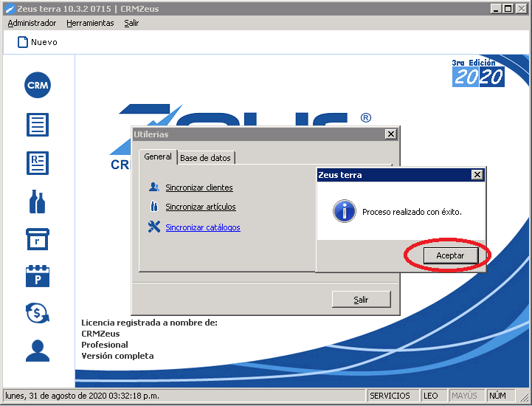532x406 pixels.
Task: Switch to the Base de datos tab
Action: pos(205,158)
